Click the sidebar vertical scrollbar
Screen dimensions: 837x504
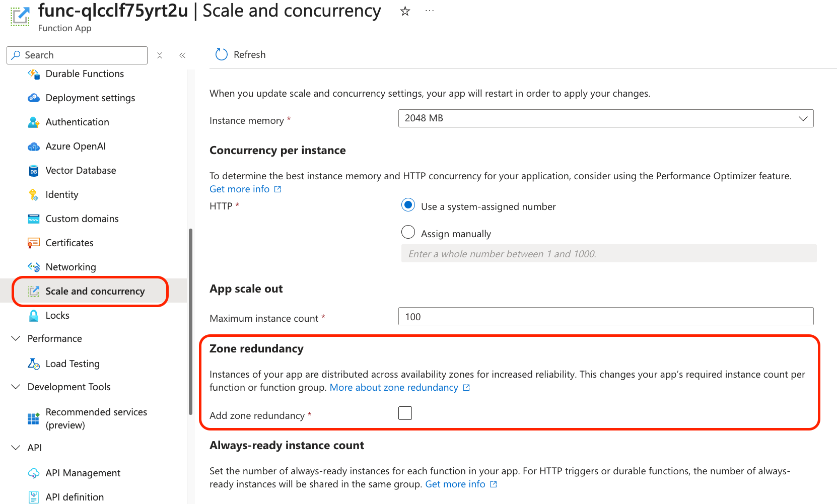point(190,322)
